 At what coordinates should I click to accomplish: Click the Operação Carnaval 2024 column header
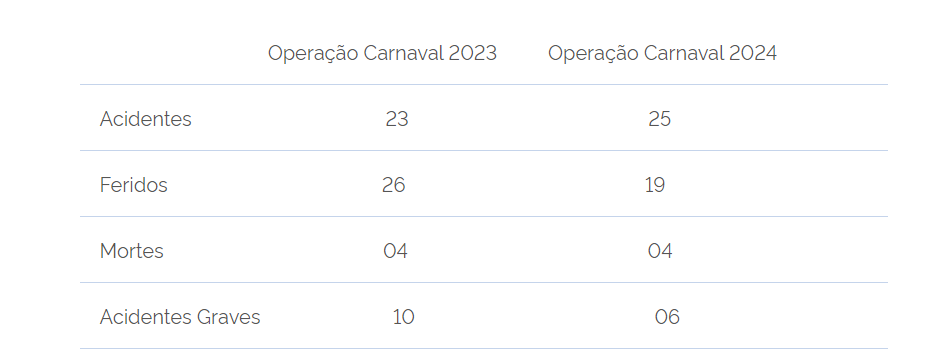coord(662,54)
